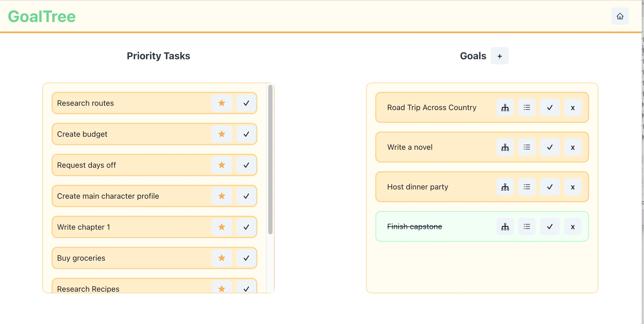The width and height of the screenshot is (644, 324).
Task: Add a new goal with plus button
Action: 499,56
